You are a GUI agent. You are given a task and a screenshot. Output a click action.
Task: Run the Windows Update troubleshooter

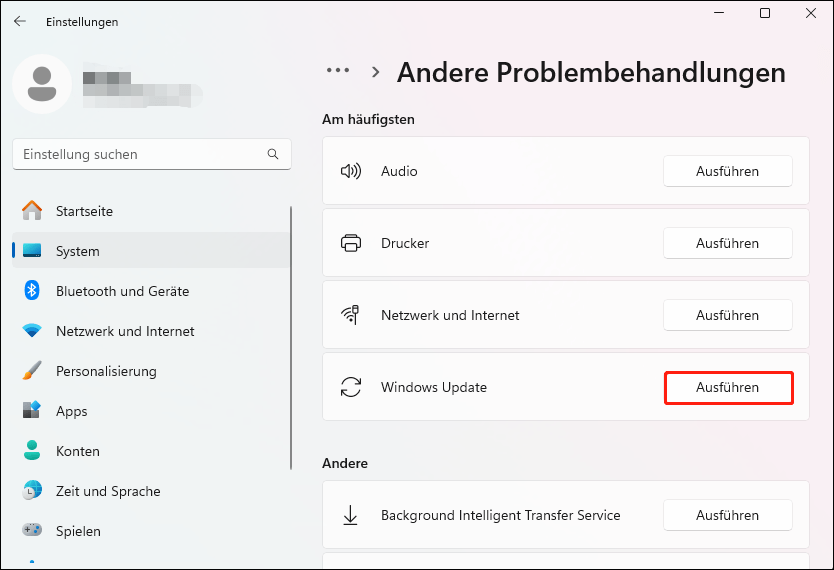[728, 388]
